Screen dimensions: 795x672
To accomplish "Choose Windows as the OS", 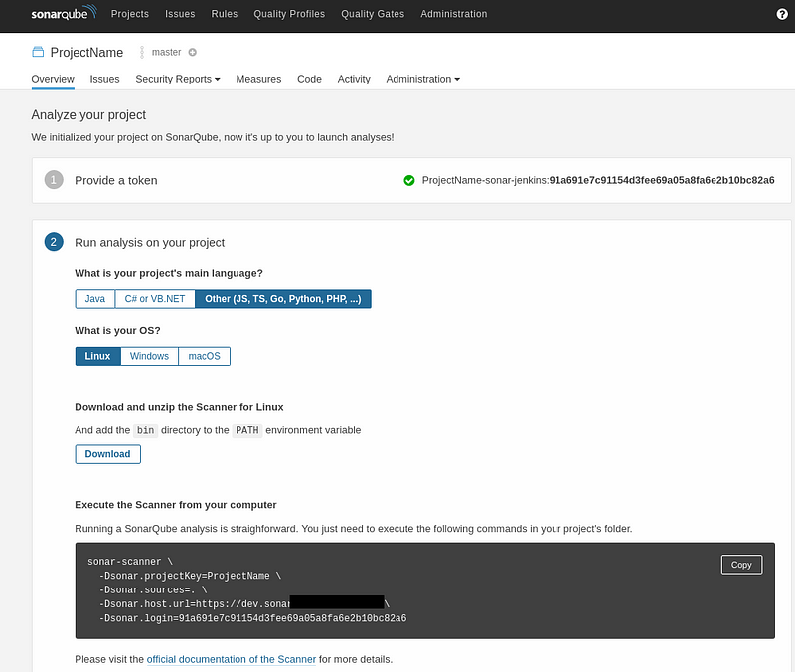I will (149, 356).
